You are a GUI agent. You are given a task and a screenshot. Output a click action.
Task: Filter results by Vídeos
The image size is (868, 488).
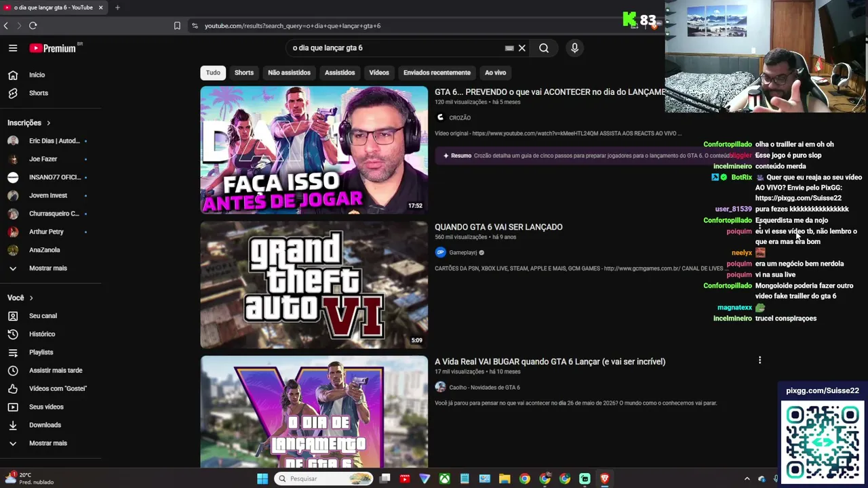tap(379, 73)
